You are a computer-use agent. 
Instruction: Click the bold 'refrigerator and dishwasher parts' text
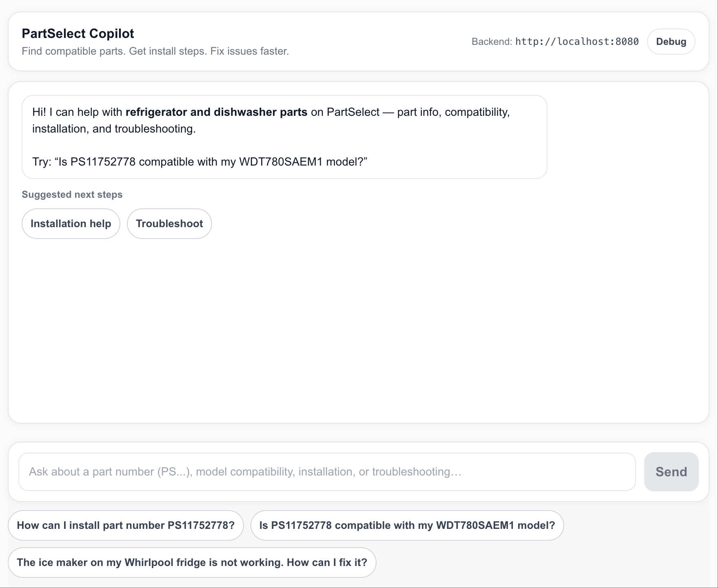(216, 112)
